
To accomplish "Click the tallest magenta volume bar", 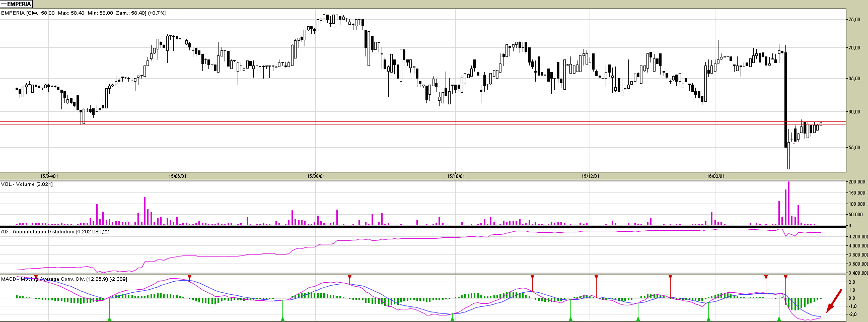I will (788, 203).
